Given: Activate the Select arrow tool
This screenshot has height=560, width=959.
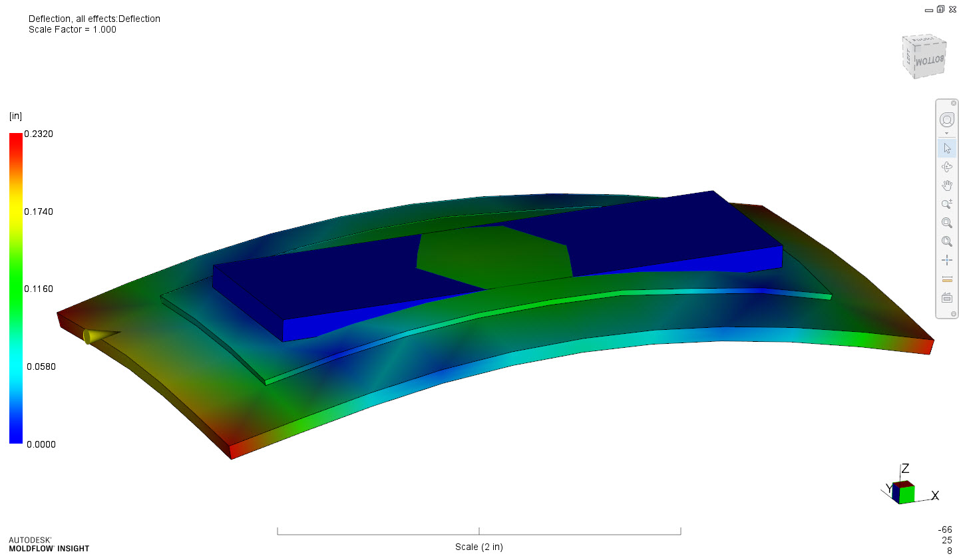Looking at the screenshot, I should pyautogui.click(x=946, y=148).
